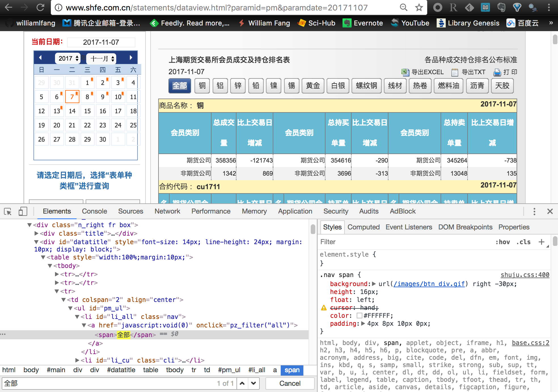The image size is (558, 392).
Task: Open the Sci-Hub bookmark
Action: pyautogui.click(x=316, y=23)
